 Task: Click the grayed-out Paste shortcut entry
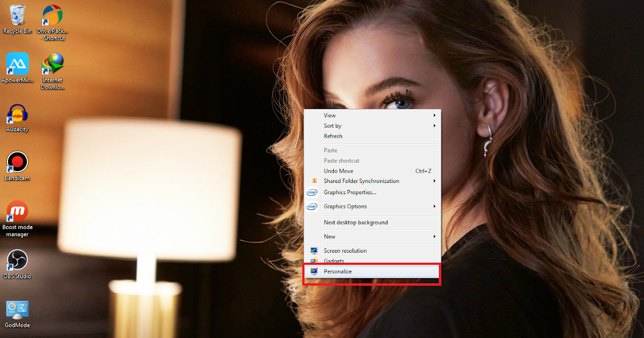(x=372, y=161)
